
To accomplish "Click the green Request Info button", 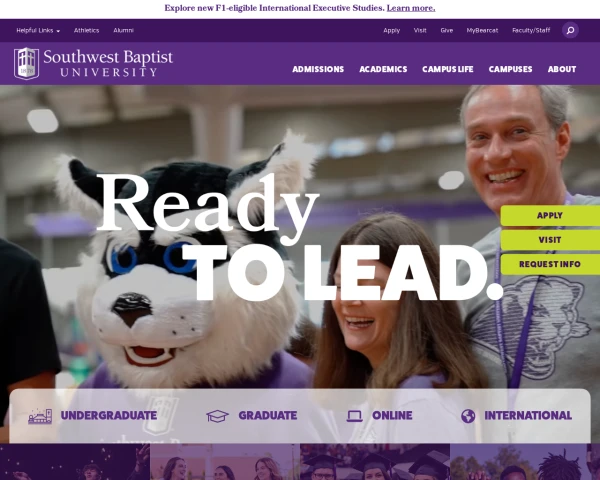I will [x=549, y=264].
